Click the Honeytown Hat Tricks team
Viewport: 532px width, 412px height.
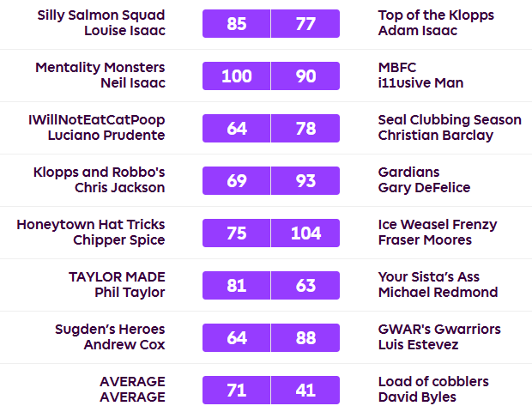tap(91, 225)
